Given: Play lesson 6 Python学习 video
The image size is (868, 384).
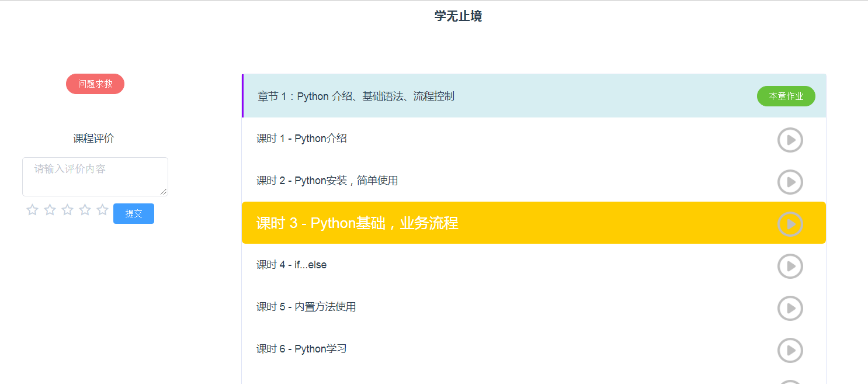Looking at the screenshot, I should (x=790, y=350).
